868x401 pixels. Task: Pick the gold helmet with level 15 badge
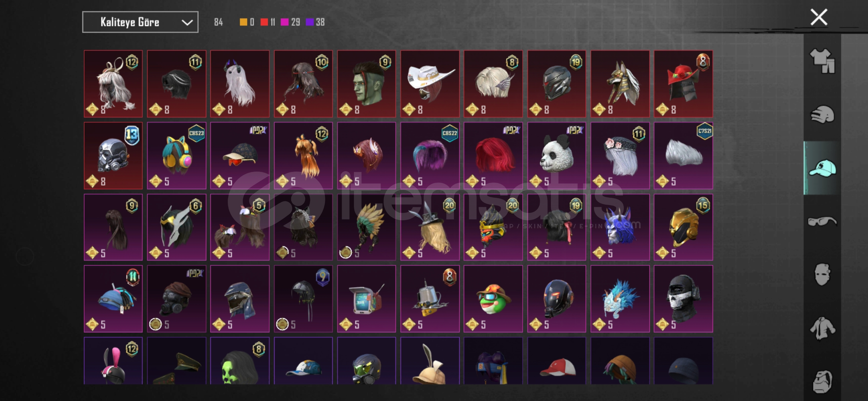683,227
